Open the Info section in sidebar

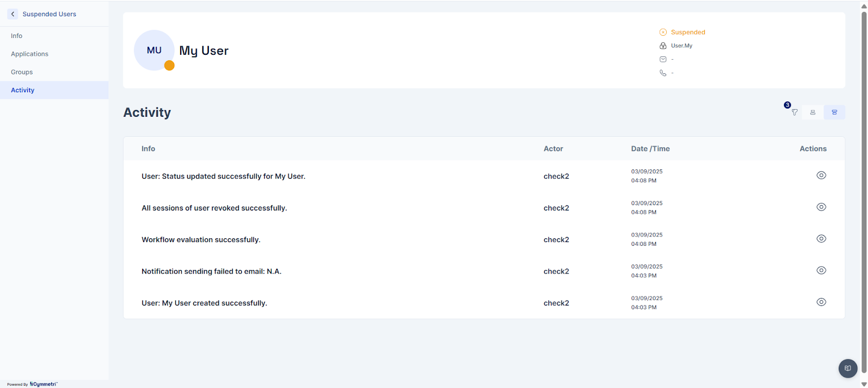[17, 36]
